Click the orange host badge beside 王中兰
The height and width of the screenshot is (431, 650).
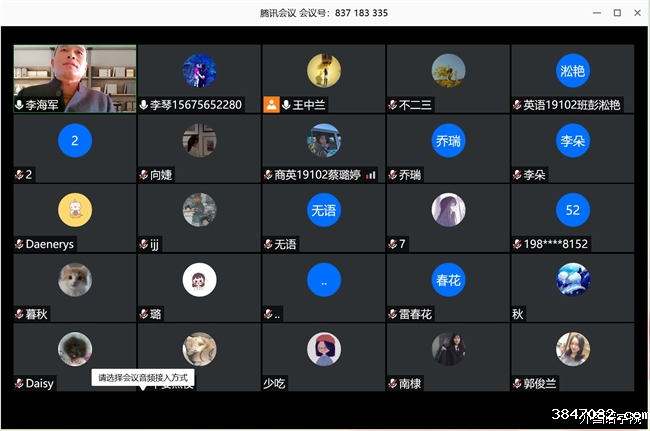point(271,105)
